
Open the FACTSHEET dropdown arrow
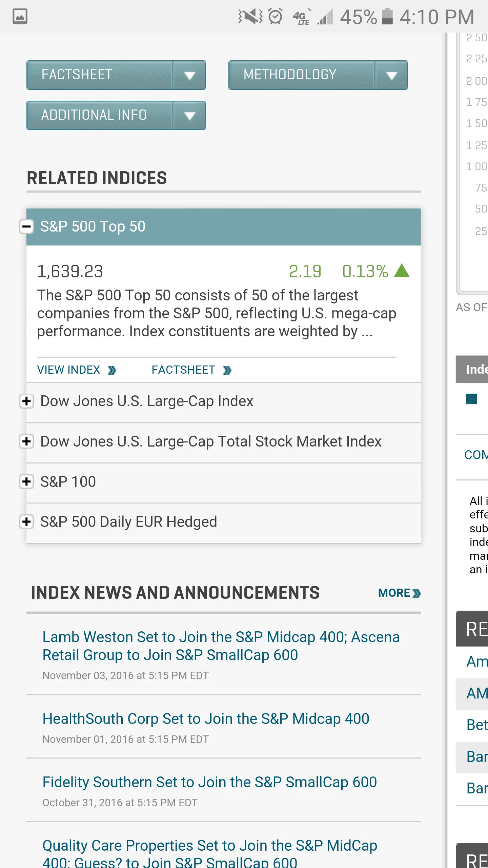pyautogui.click(x=189, y=75)
